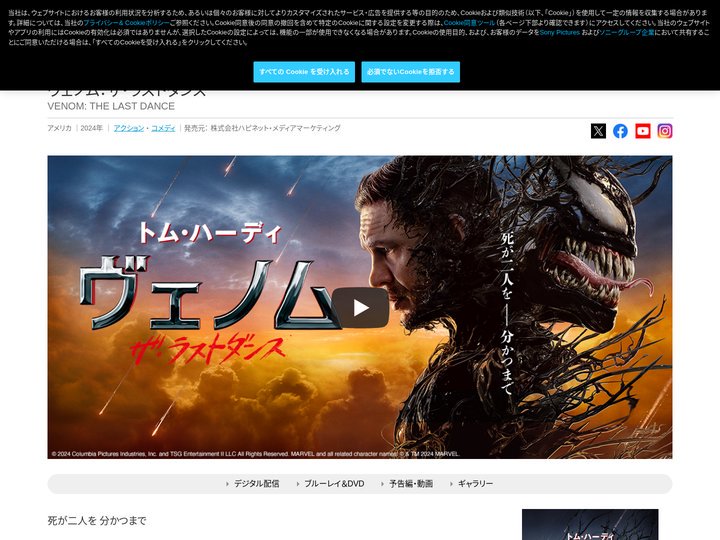Click the アメリカ country text
Screen dimensions: 720x540
[x=60, y=128]
